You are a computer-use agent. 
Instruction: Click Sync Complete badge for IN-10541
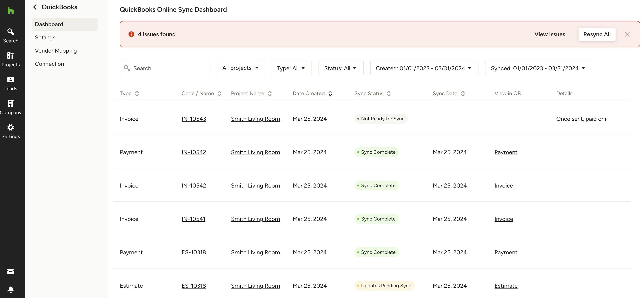pos(376,219)
